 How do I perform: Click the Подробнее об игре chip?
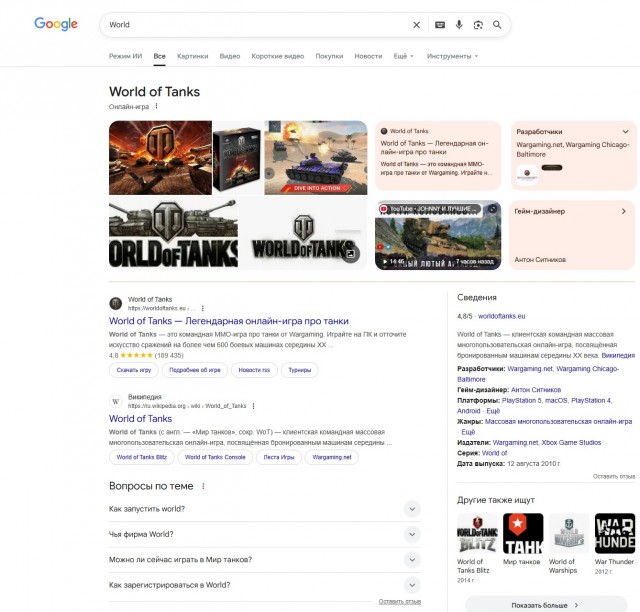[195, 370]
